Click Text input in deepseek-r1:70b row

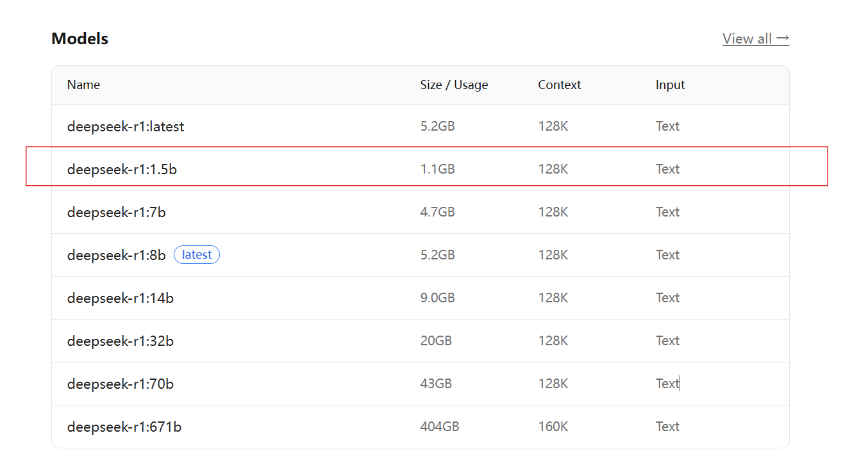tap(667, 384)
